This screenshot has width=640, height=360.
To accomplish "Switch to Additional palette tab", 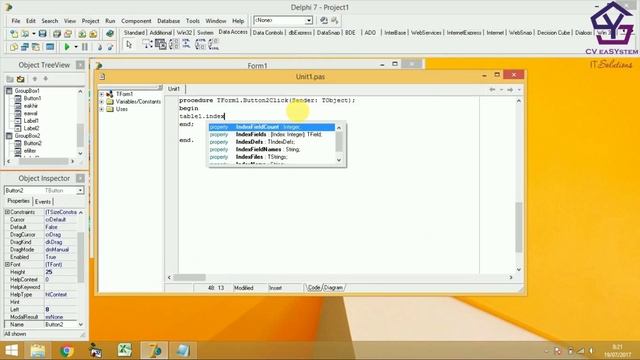I will [160, 33].
